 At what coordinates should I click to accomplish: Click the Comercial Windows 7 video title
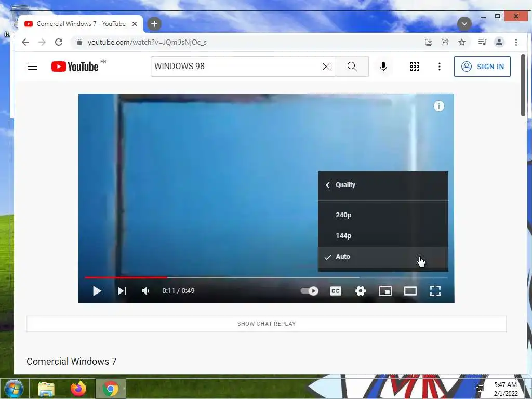[72, 362]
